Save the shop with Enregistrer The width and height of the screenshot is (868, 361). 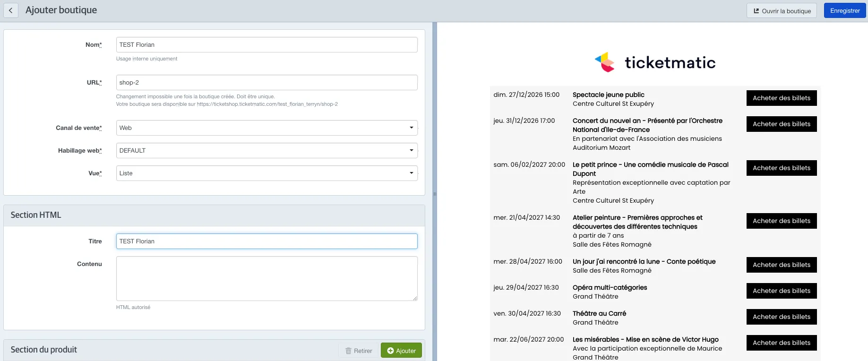click(x=845, y=11)
